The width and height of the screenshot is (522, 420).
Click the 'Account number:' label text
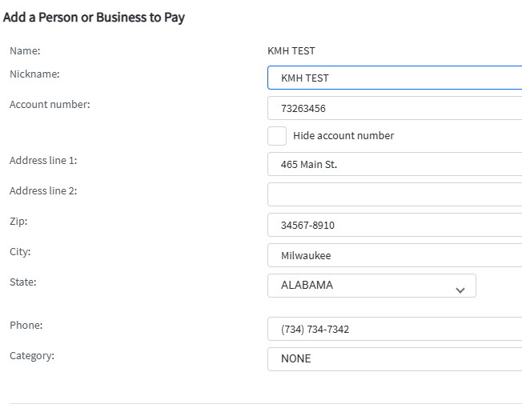pyautogui.click(x=50, y=105)
